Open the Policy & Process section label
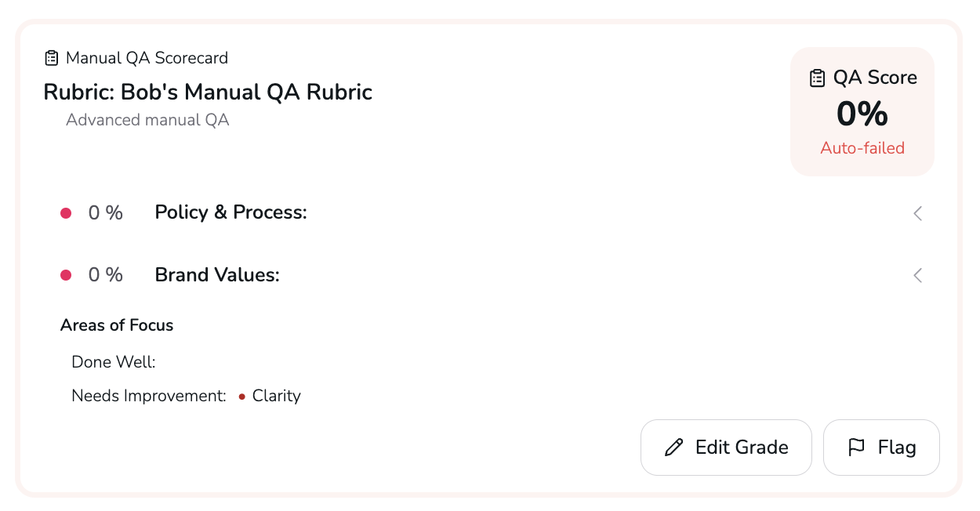Image resolution: width=980 pixels, height=511 pixels. click(x=230, y=212)
